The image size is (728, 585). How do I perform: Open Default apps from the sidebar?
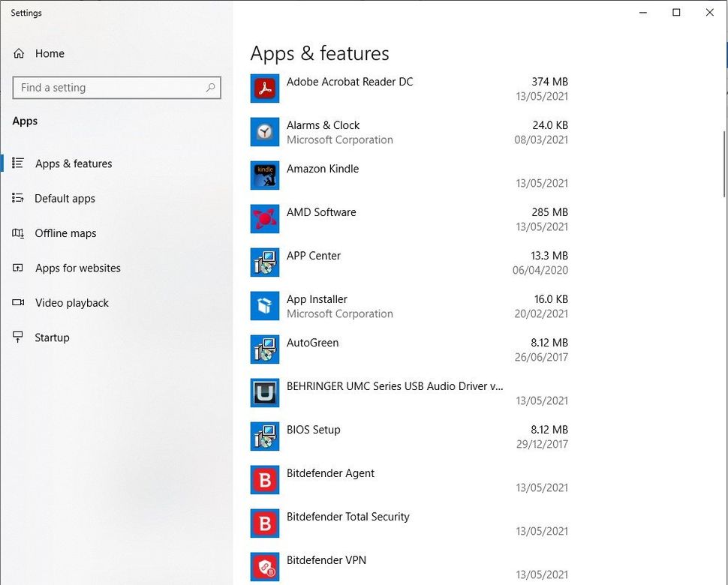click(x=65, y=198)
